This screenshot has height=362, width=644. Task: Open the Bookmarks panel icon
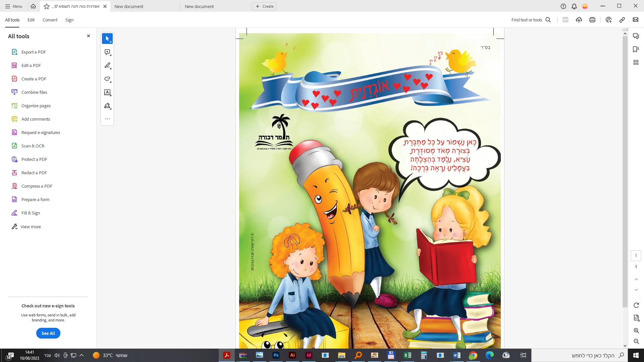click(636, 49)
